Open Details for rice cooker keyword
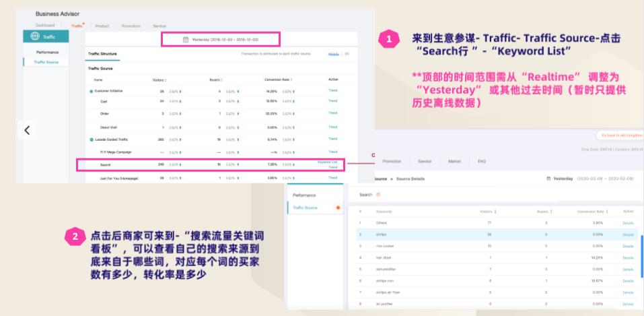The width and height of the screenshot is (644, 316). (x=628, y=246)
